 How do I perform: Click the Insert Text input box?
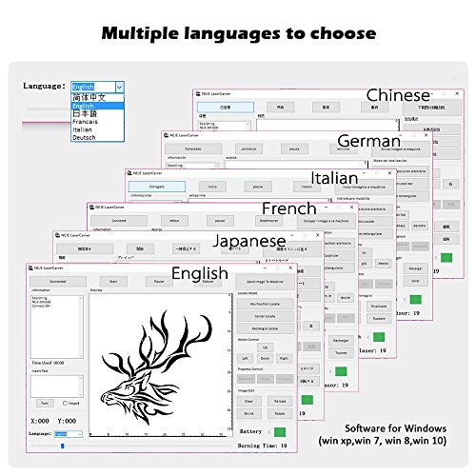pos(57,387)
